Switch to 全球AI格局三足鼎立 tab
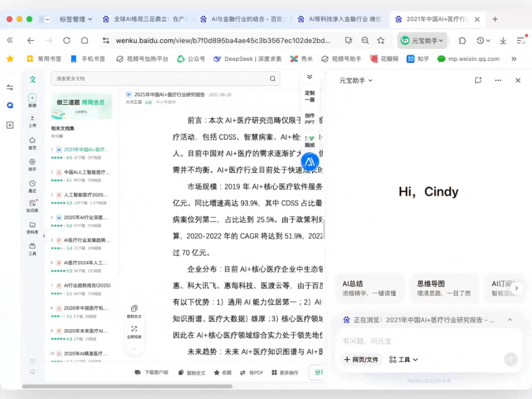Viewport: 532px width, 399px height. coord(146,19)
